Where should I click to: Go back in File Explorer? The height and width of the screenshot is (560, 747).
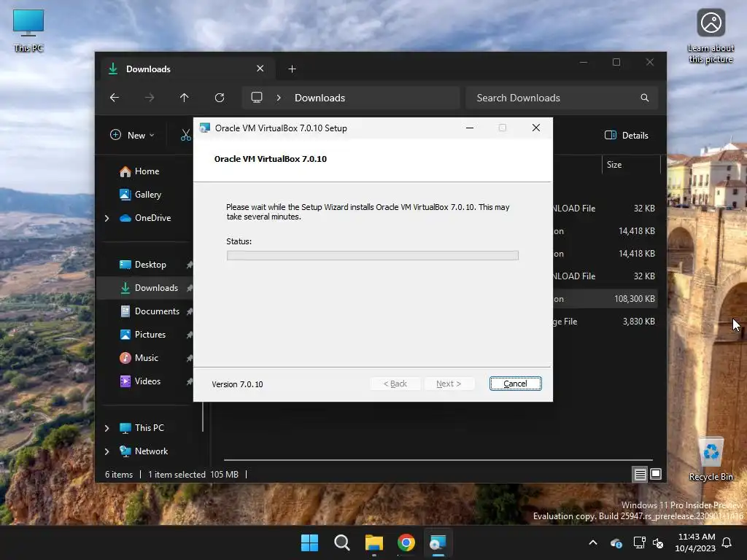click(x=115, y=98)
